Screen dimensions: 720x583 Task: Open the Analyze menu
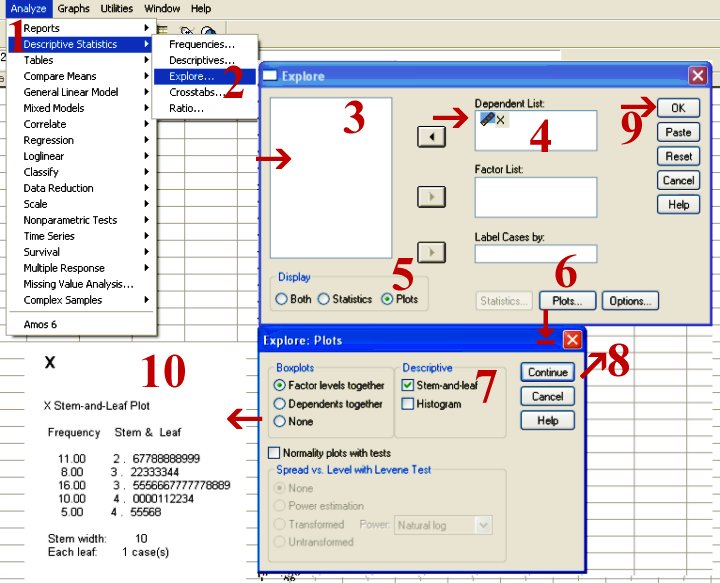(28, 9)
